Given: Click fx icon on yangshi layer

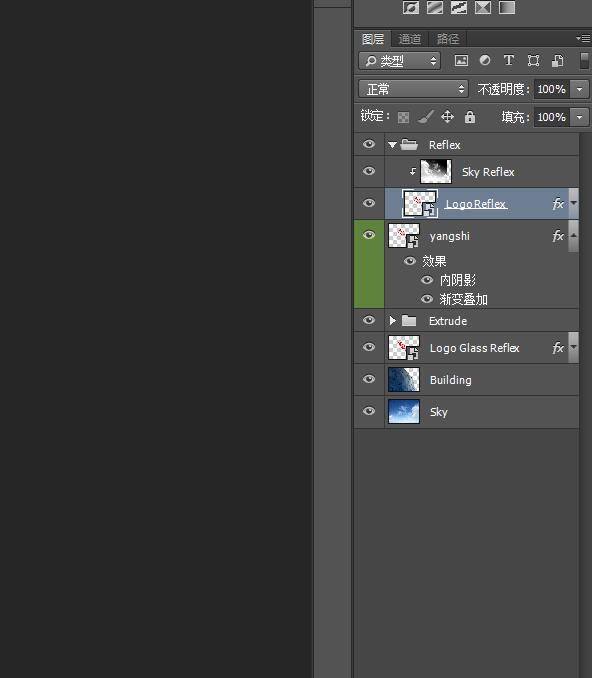Looking at the screenshot, I should click(558, 236).
